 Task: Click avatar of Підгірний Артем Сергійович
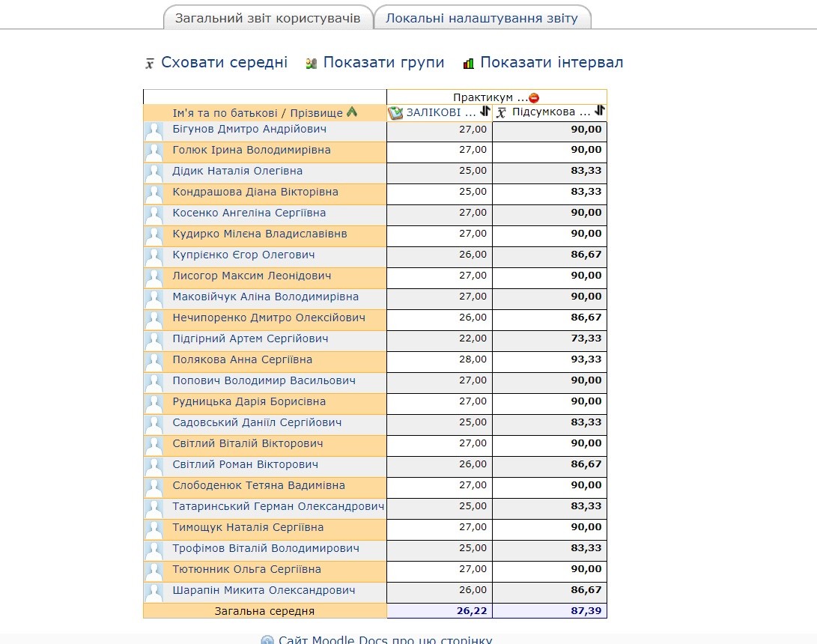pos(154,340)
